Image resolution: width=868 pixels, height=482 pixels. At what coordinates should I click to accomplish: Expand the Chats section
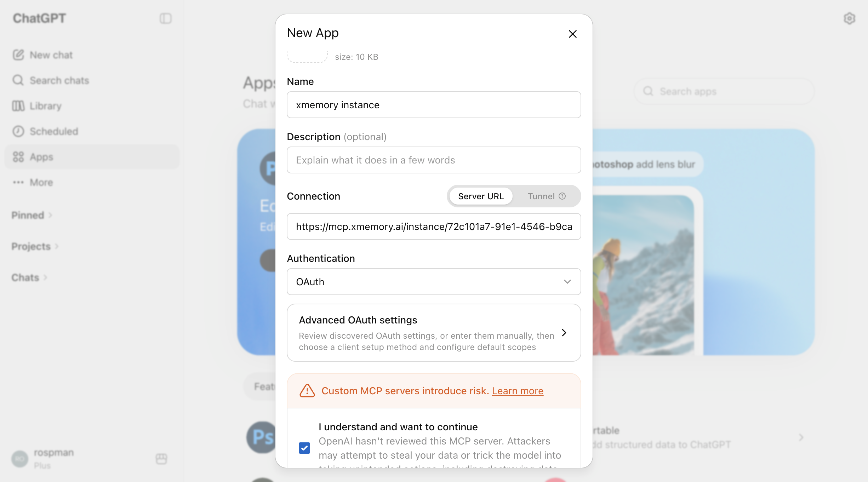click(29, 277)
